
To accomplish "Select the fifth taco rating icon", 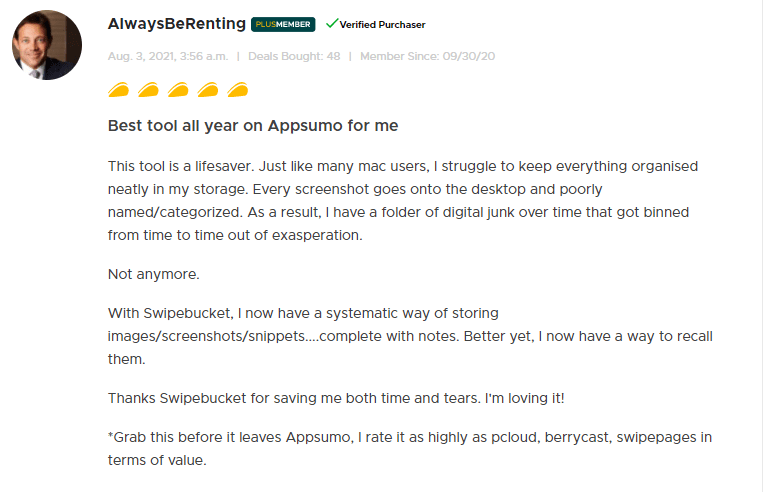I will click(x=238, y=91).
